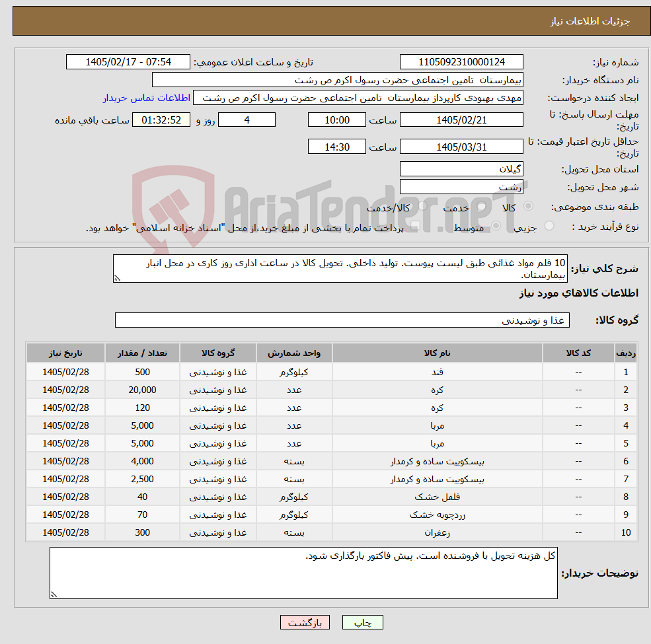Click the quantity 40 in فلفل خشک row
The width and height of the screenshot is (651, 644).
[142, 497]
